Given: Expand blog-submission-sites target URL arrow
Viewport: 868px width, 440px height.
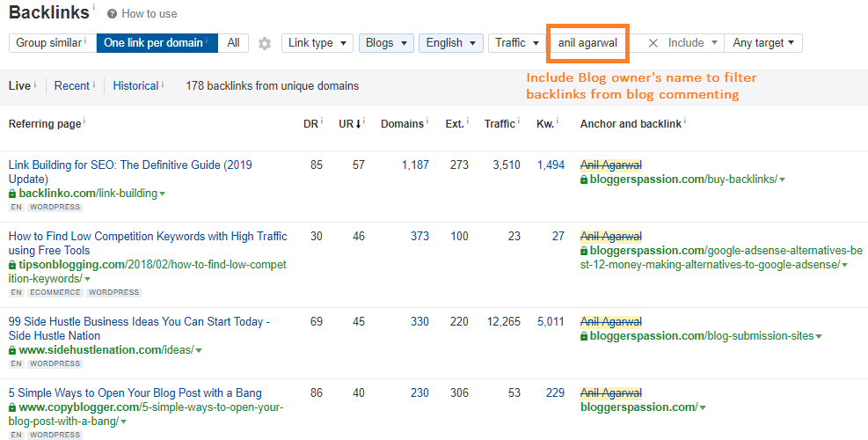Looking at the screenshot, I should pyautogui.click(x=819, y=336).
